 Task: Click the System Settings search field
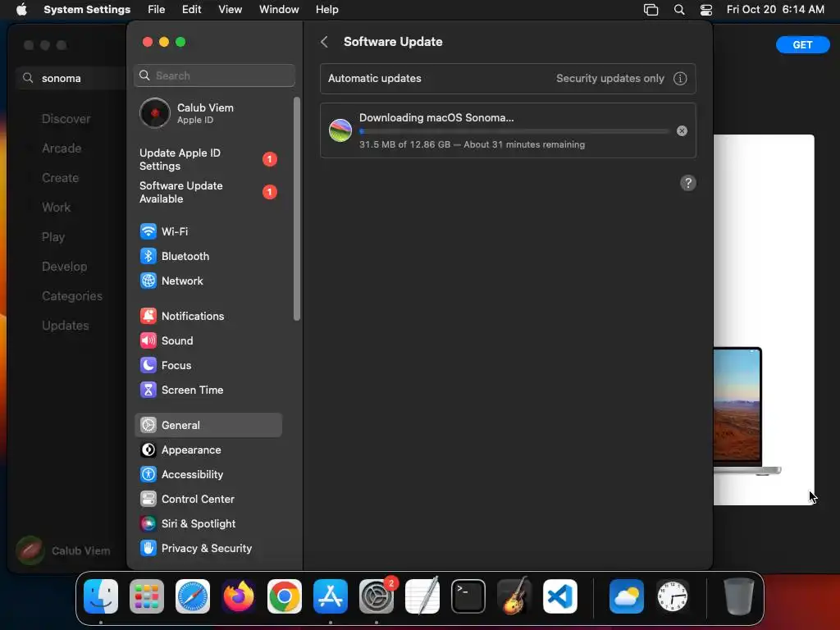click(x=214, y=75)
